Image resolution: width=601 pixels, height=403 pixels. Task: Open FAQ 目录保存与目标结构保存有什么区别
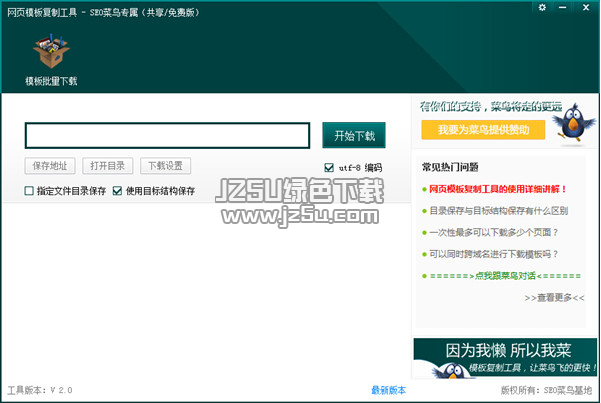pyautogui.click(x=498, y=211)
